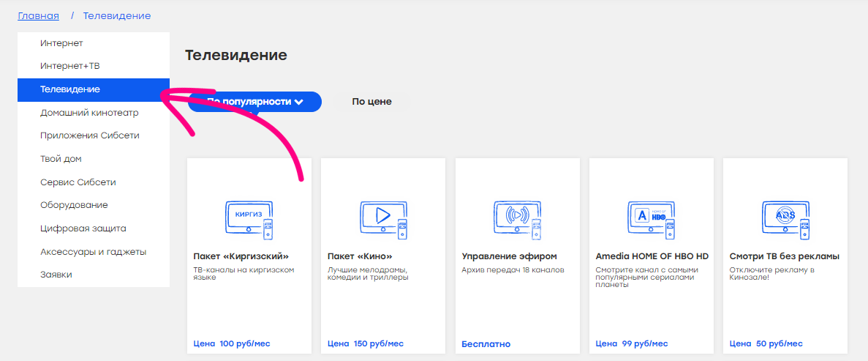Open the Интернет sidebar section
Screen dimensions: 868x361
[94, 43]
